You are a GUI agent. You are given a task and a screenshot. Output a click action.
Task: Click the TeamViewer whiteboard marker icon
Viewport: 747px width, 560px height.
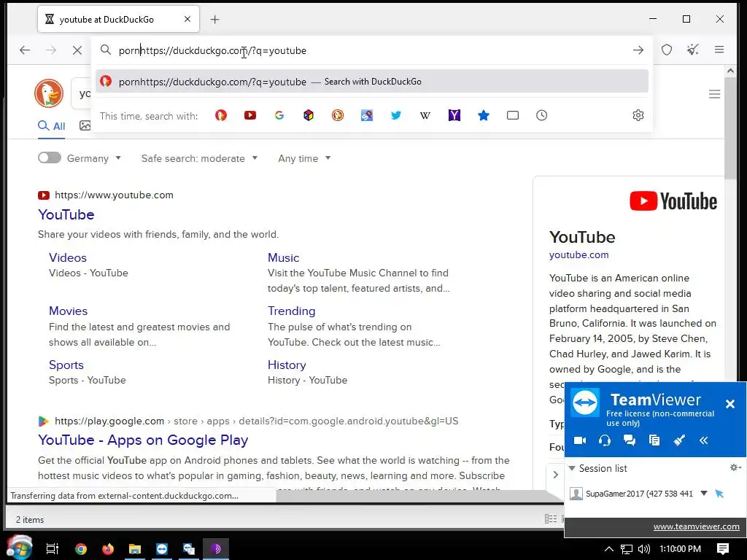pos(679,440)
